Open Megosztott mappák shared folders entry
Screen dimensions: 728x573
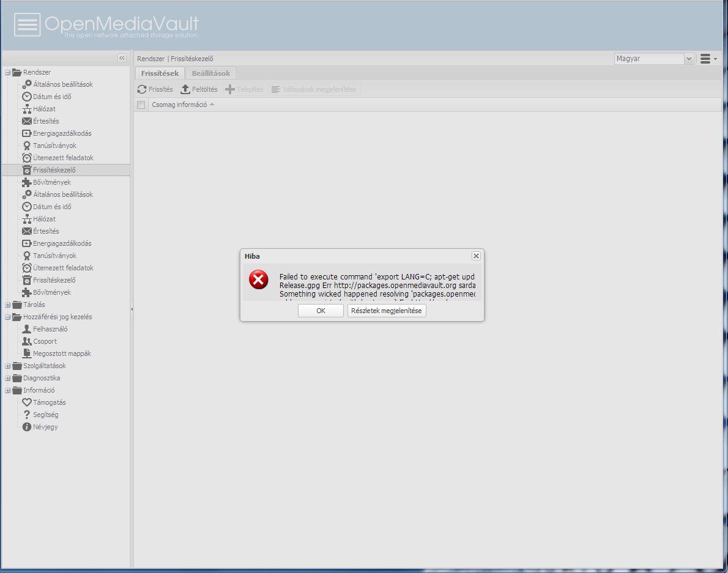pyautogui.click(x=57, y=353)
